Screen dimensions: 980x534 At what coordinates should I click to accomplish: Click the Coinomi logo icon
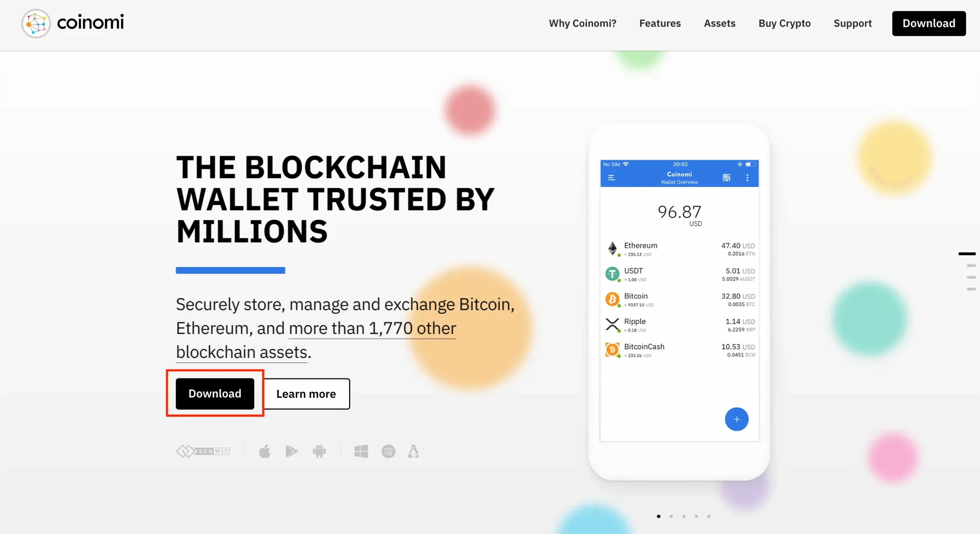coord(36,23)
